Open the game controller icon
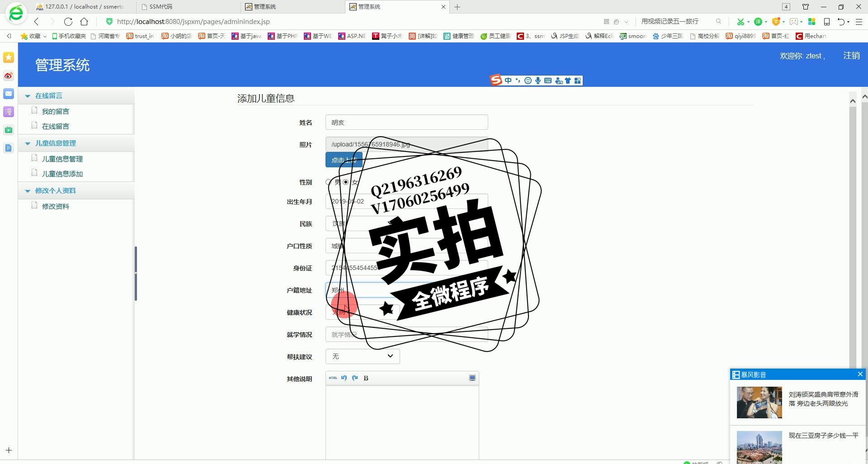 [x=793, y=21]
